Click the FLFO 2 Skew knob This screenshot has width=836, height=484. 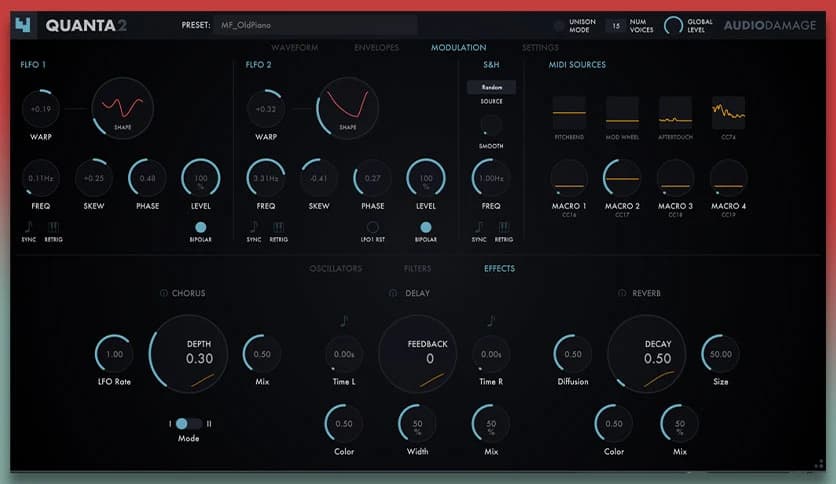(319, 178)
